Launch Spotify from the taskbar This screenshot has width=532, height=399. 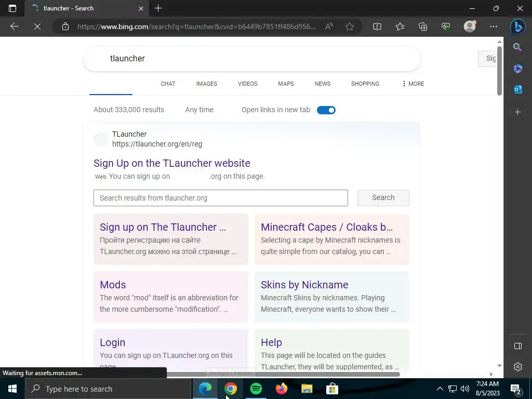(x=256, y=389)
